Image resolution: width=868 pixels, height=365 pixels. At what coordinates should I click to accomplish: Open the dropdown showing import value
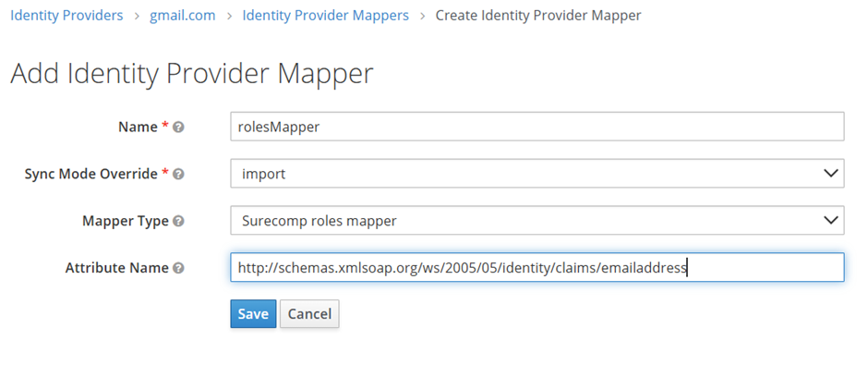(x=537, y=174)
